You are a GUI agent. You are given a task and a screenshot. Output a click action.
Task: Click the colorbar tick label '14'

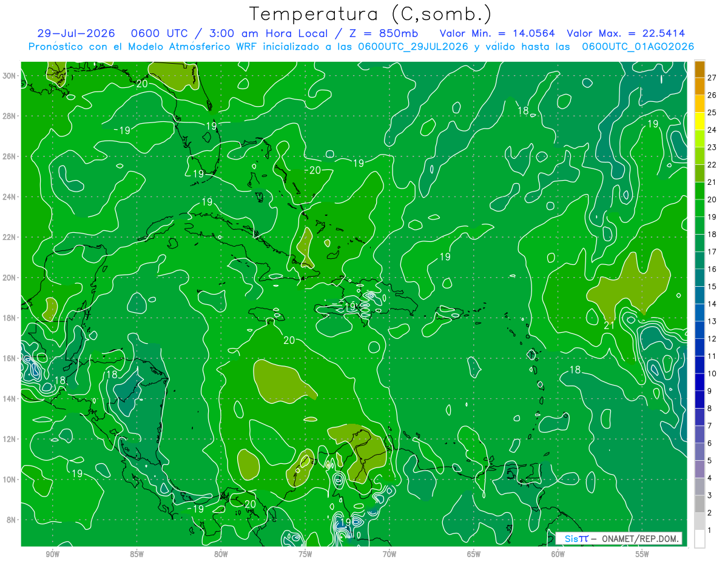[x=712, y=304]
